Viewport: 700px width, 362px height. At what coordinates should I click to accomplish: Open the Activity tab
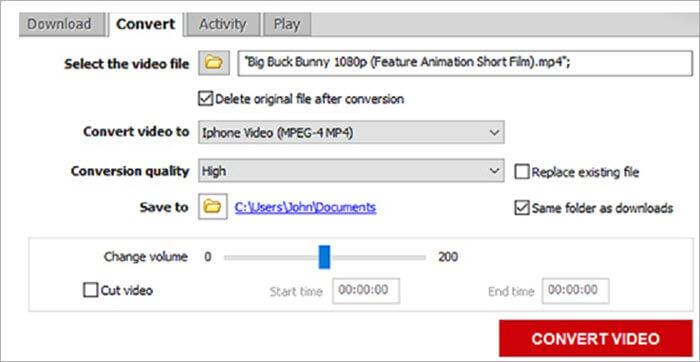pos(222,24)
